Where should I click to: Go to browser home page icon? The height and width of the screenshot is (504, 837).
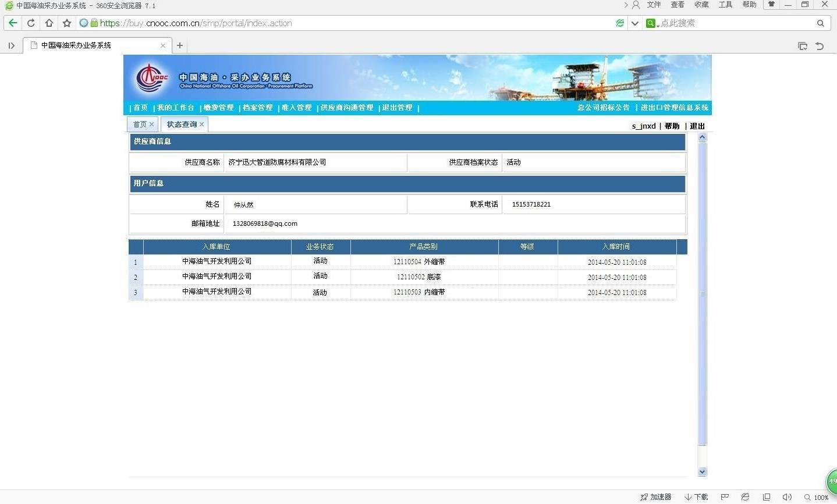coord(49,23)
